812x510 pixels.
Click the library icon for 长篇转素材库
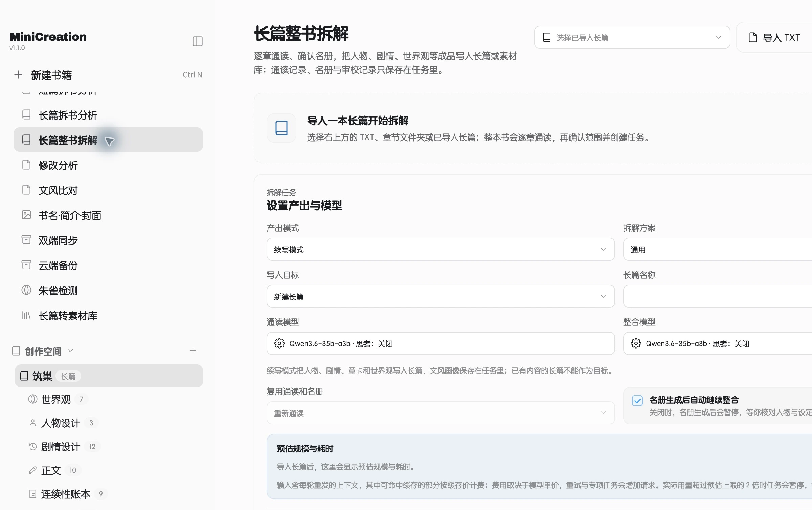[x=26, y=315]
